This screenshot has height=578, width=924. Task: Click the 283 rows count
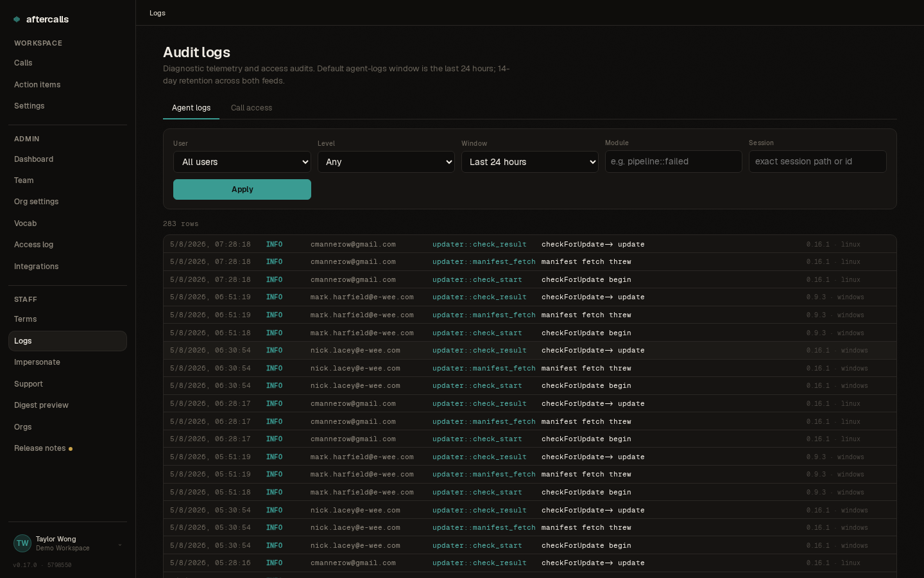(x=181, y=224)
